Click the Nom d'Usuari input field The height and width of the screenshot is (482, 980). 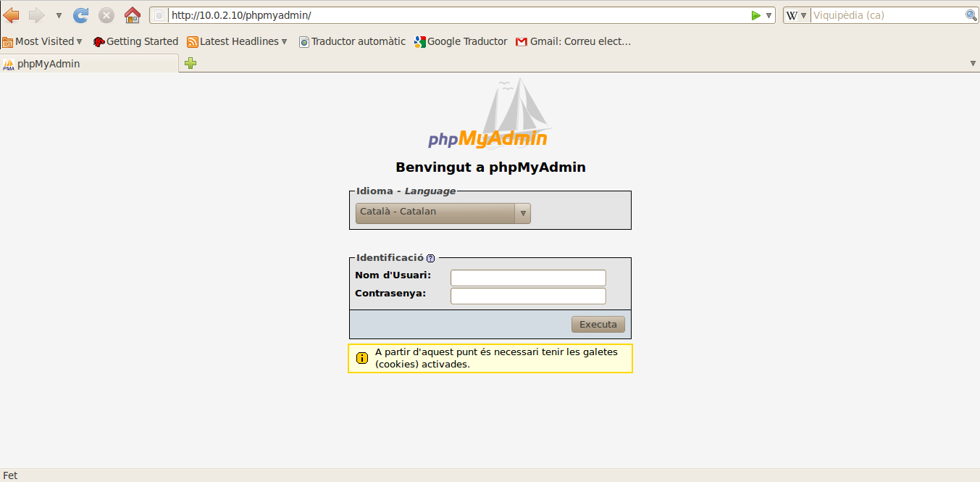coord(528,278)
